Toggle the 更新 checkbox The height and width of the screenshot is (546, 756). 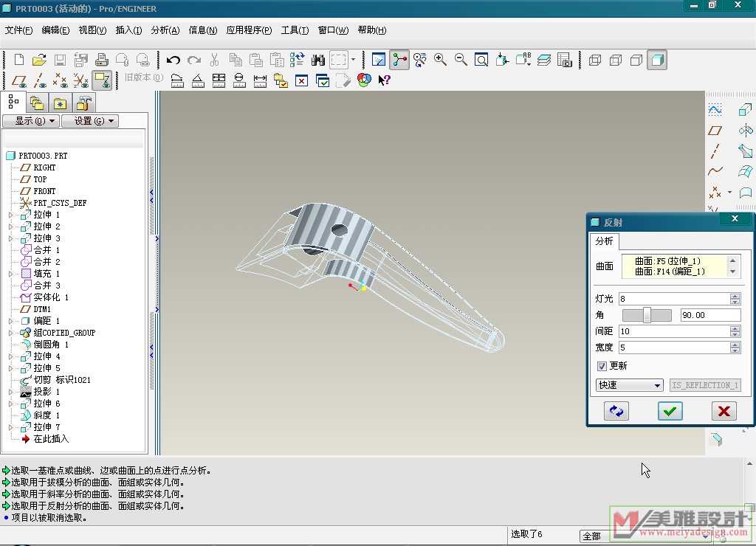point(602,366)
